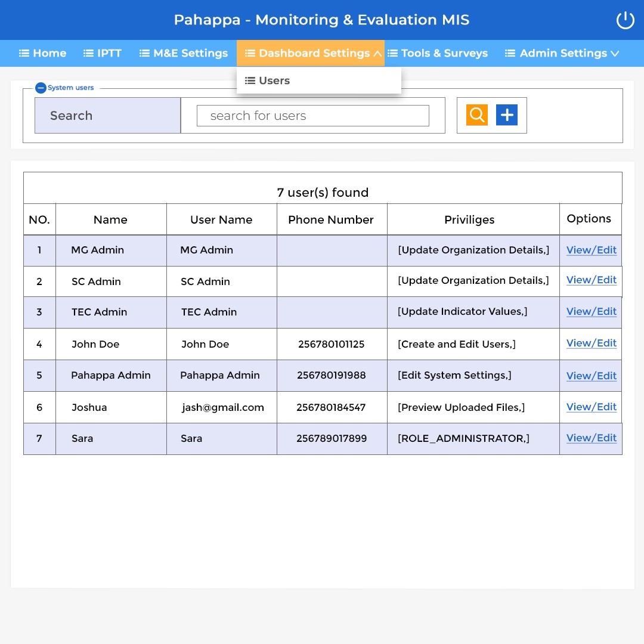Expand the Admin Settings dropdown arrow
The height and width of the screenshot is (644, 644).
pyautogui.click(x=614, y=54)
